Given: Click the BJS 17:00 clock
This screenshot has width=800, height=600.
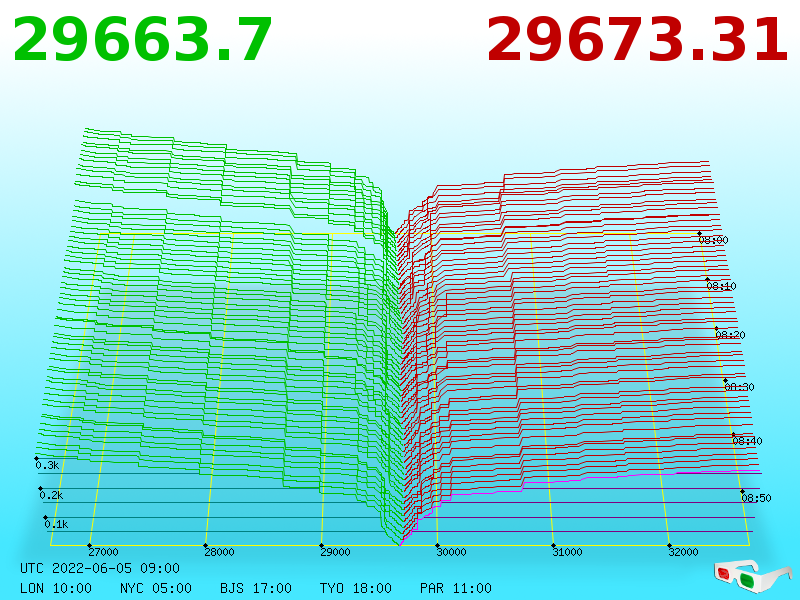Looking at the screenshot, I should 256,588.
